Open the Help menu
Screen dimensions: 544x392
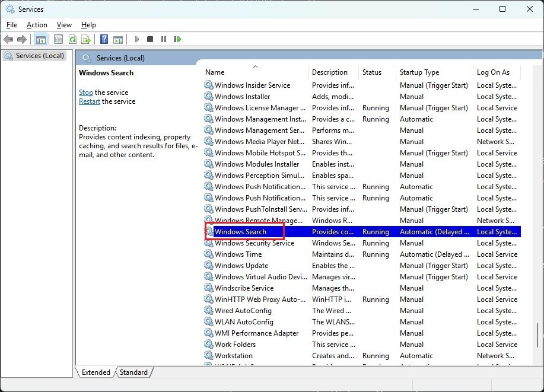point(88,25)
